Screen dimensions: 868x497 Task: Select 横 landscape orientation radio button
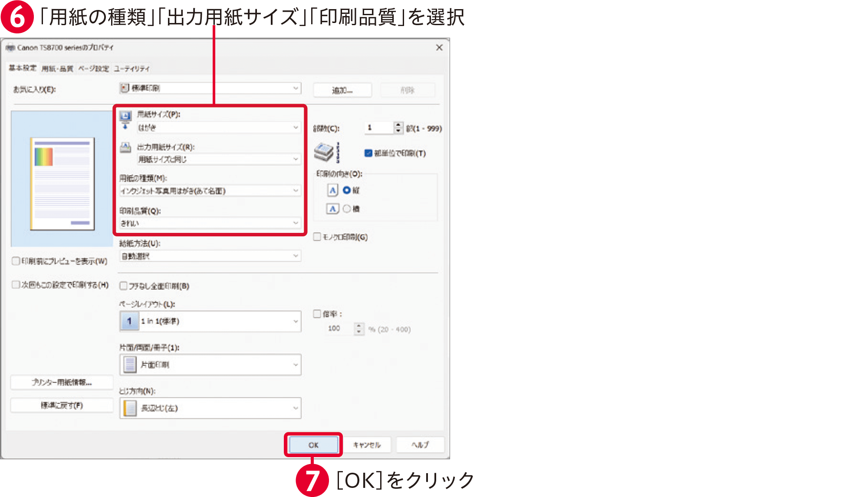pos(347,209)
